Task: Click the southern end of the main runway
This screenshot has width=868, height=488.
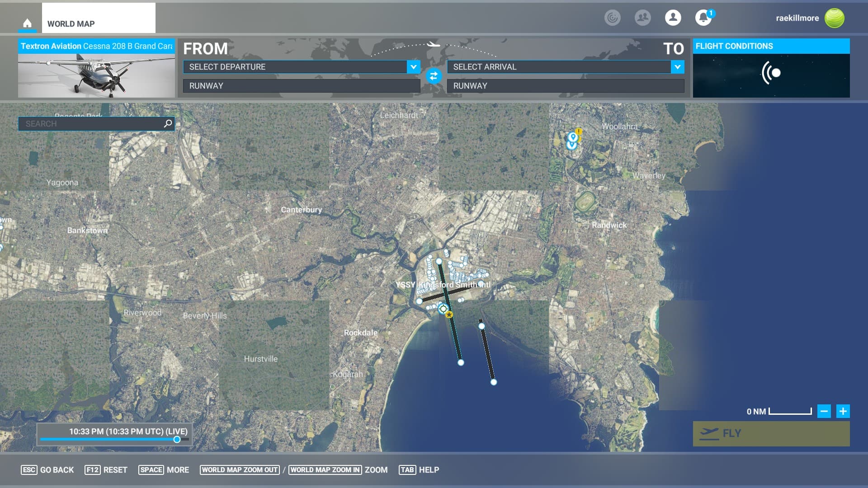Action: (x=461, y=362)
